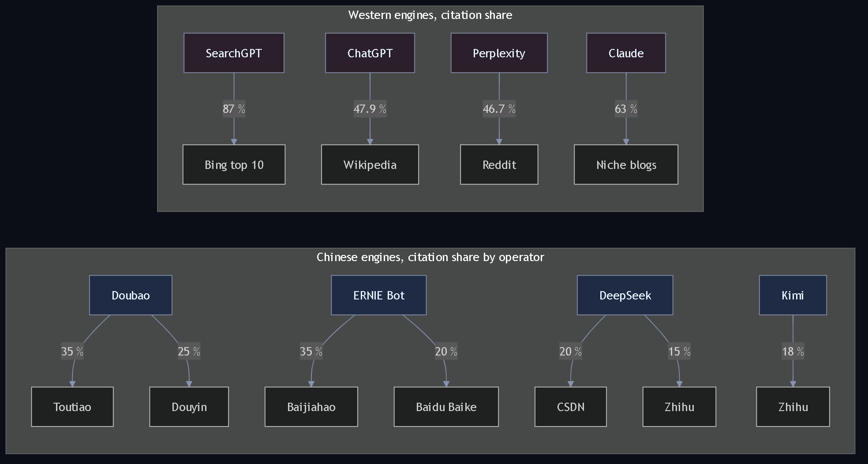Click the 63 % edge label
The width and height of the screenshot is (868, 464).
(x=626, y=109)
